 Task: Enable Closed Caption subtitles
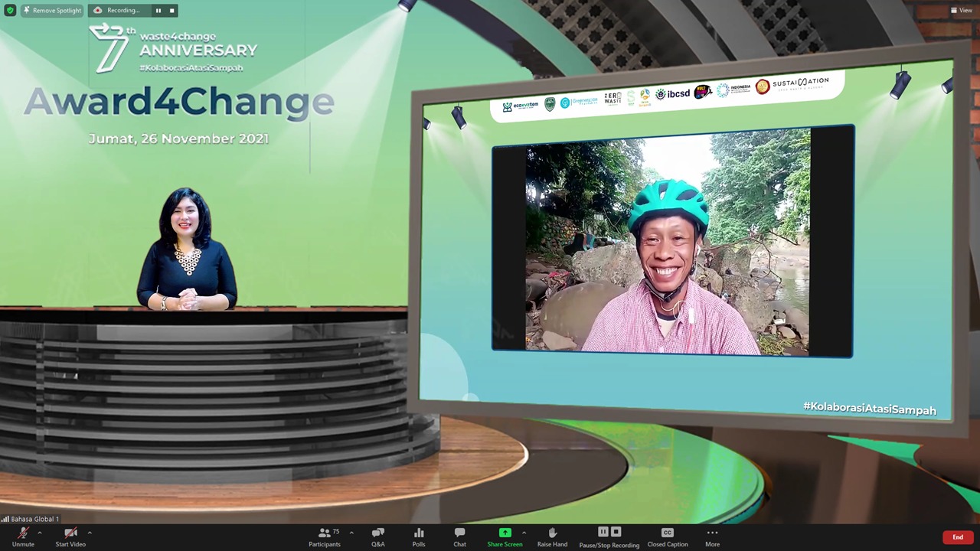[x=667, y=536]
